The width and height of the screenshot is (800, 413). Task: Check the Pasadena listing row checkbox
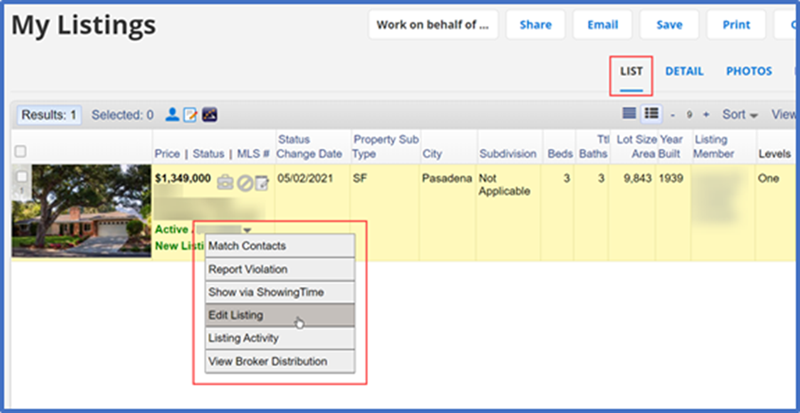click(x=21, y=176)
